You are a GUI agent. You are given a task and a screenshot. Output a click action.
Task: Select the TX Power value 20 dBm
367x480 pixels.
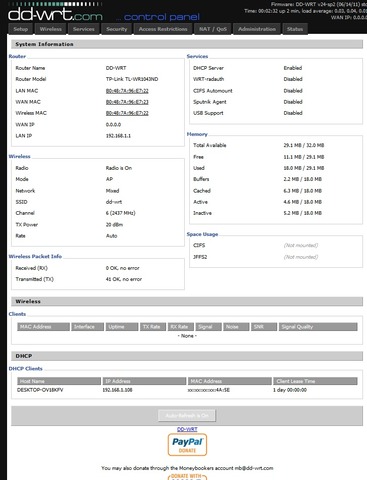click(114, 225)
